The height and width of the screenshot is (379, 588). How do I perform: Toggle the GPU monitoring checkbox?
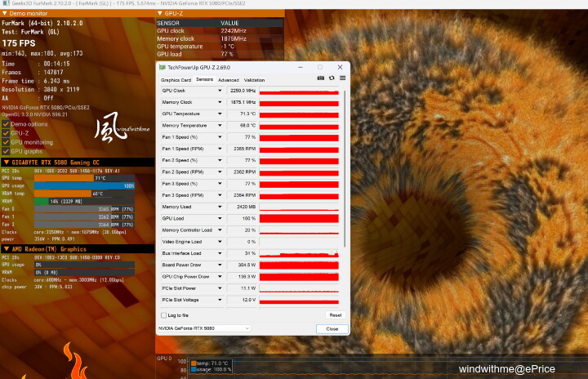coord(6,142)
